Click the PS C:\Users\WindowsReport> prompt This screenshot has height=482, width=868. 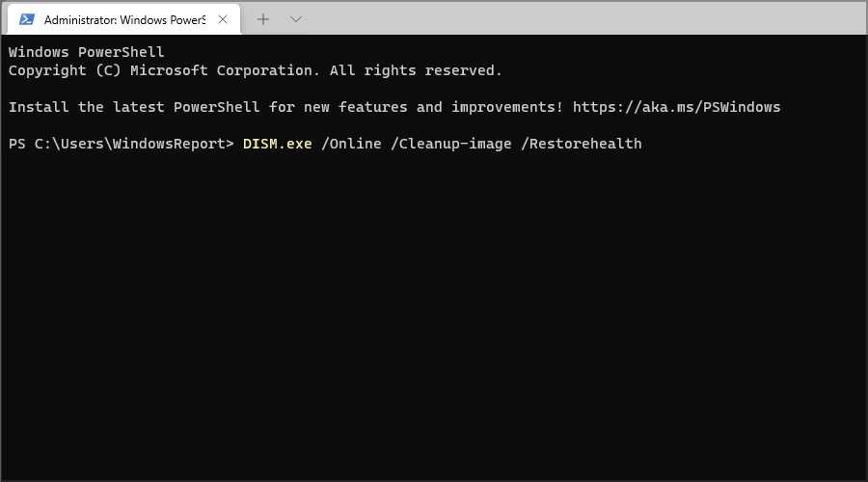tap(122, 144)
